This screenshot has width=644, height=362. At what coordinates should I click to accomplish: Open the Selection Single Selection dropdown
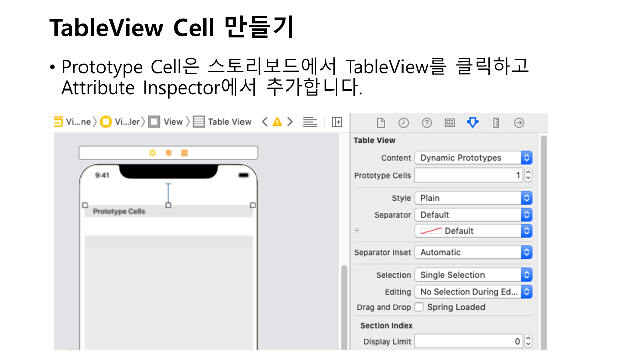tap(473, 275)
